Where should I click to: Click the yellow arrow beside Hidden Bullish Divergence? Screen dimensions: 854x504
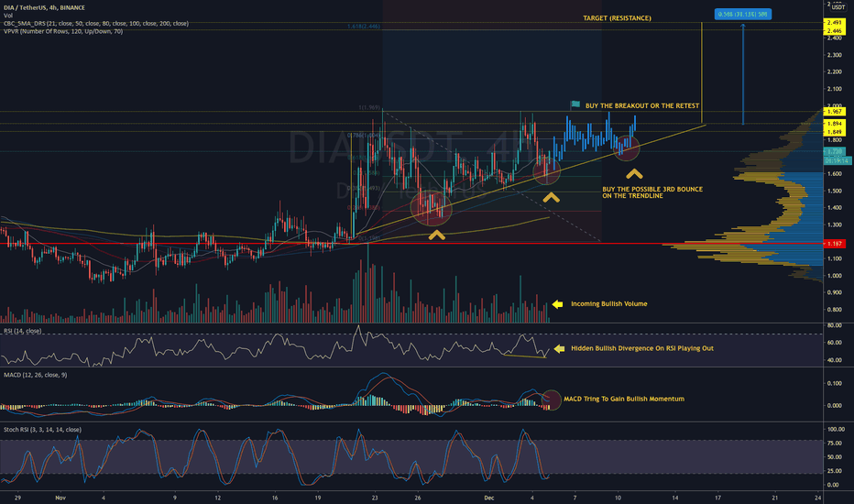pos(559,349)
